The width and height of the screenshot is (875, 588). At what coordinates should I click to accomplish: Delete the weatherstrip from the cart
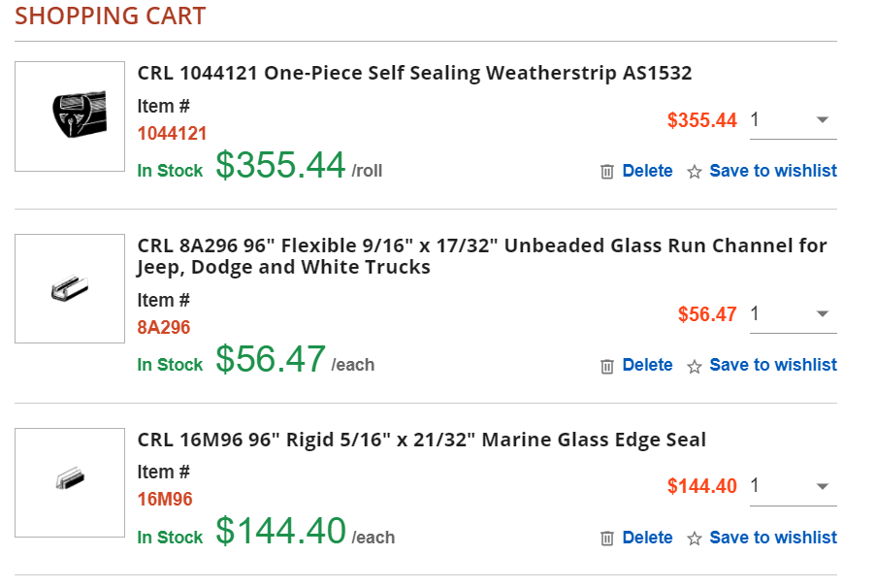[x=647, y=171]
